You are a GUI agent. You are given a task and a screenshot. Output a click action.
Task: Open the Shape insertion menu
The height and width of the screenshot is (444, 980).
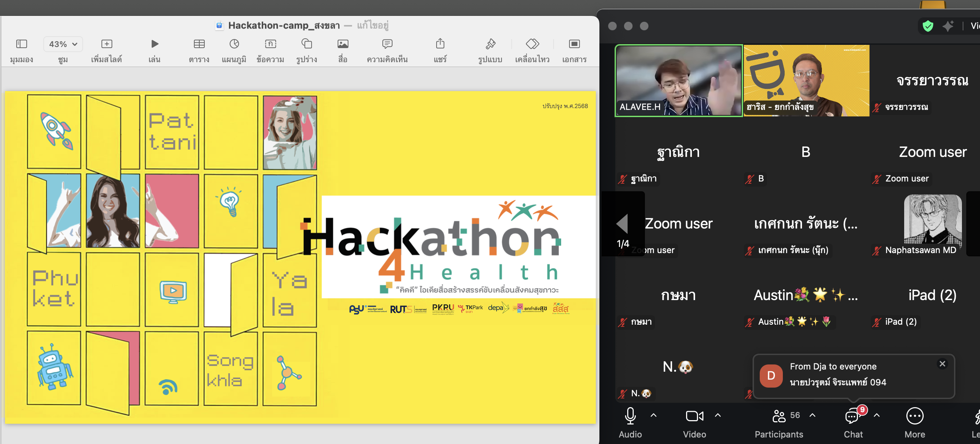[x=306, y=44]
